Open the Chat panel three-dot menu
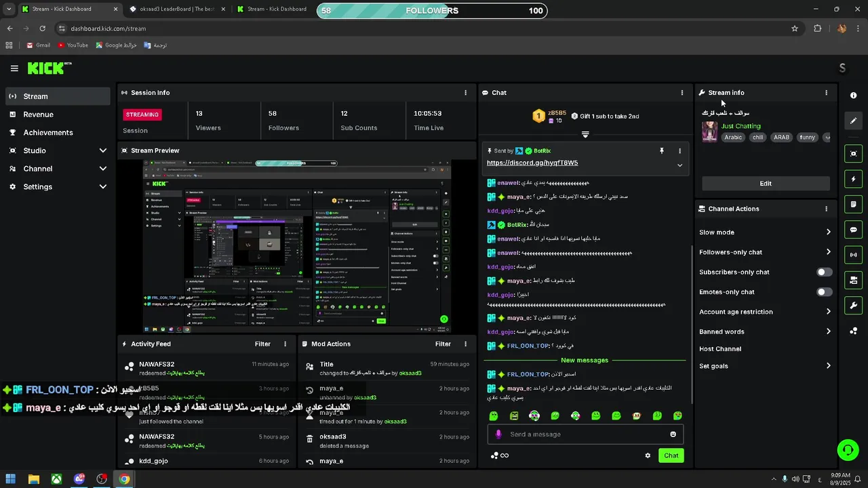The width and height of the screenshot is (868, 488). [x=682, y=93]
